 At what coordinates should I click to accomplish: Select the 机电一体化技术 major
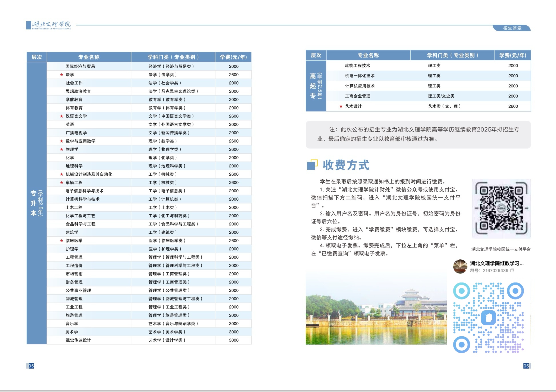pyautogui.click(x=360, y=76)
